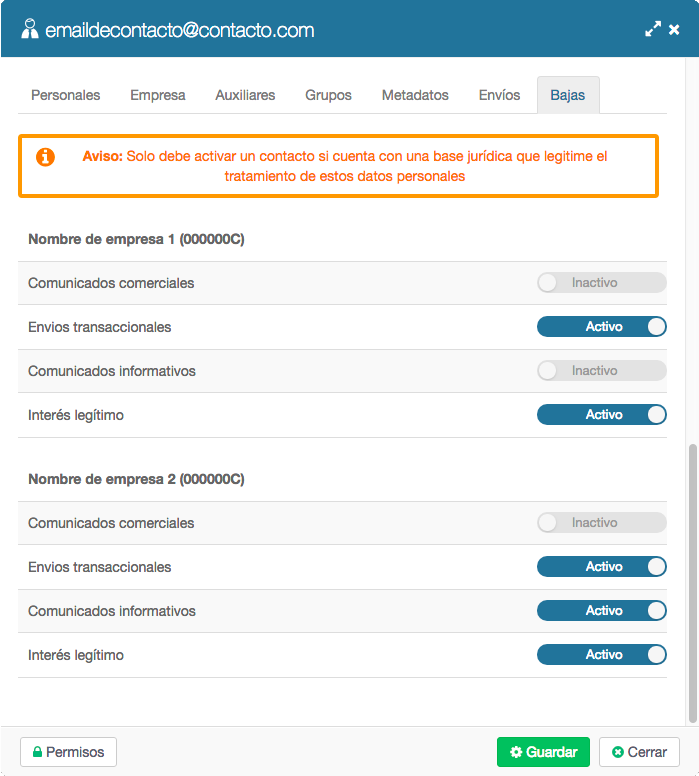Disable Envios transaccionales for empresa 1
Screen dimensions: 699x776
[601, 327]
